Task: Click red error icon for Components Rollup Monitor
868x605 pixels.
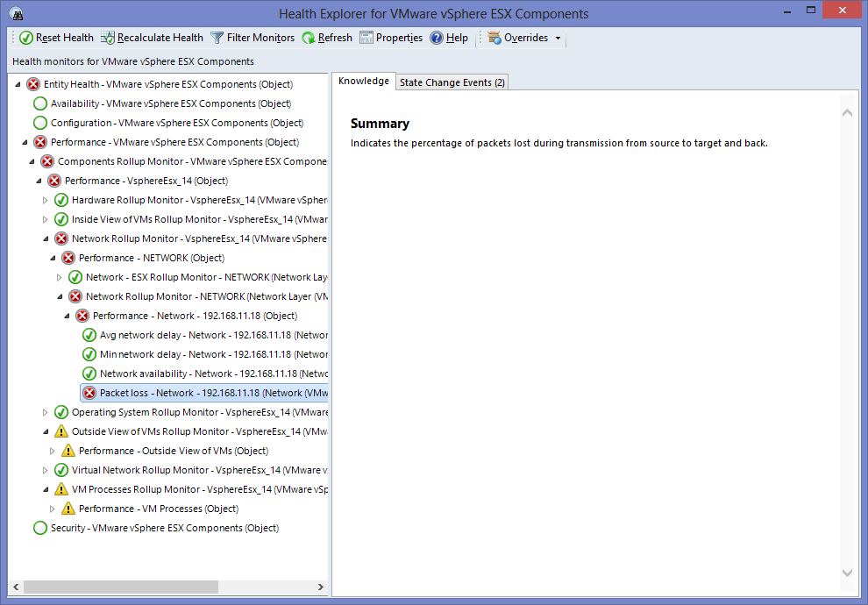Action: 47,161
